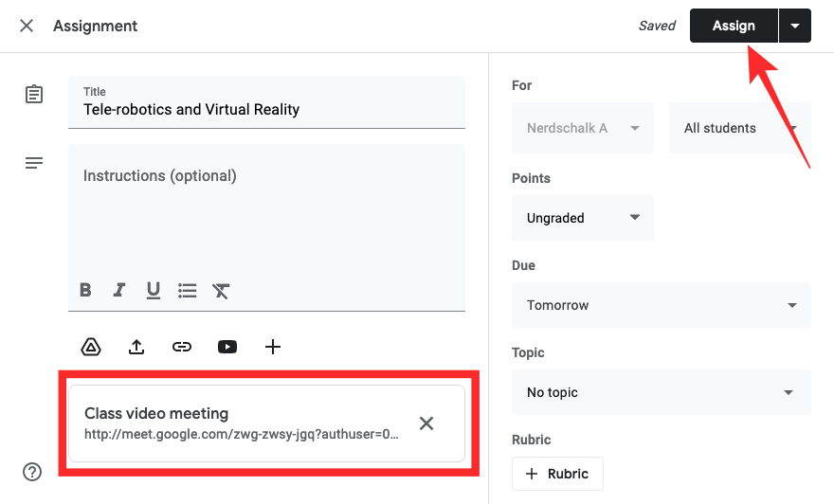Click the Bold formatting icon
The width and height of the screenshot is (834, 504).
point(85,291)
